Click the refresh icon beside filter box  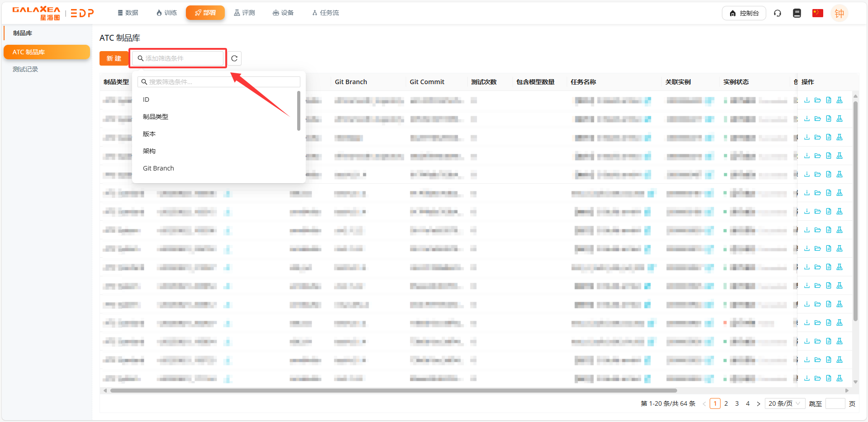click(234, 58)
